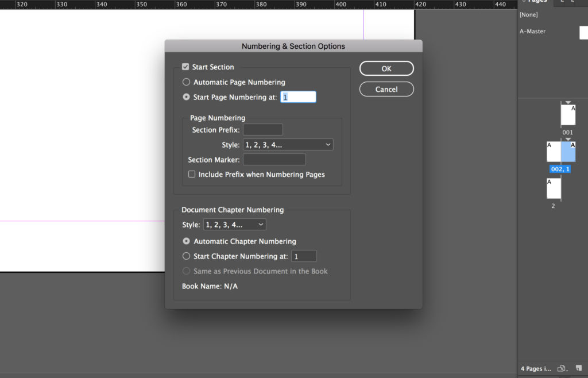588x378 pixels.
Task: Click the horizontal ruler at 400 mark
Action: pos(341,5)
